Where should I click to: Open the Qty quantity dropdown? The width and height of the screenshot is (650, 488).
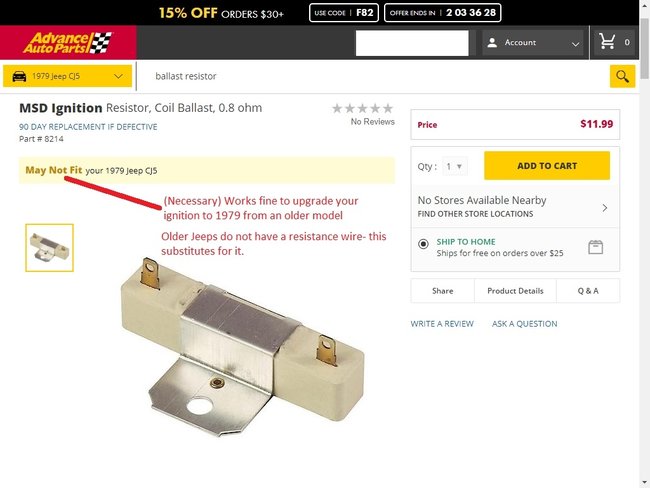(x=454, y=167)
